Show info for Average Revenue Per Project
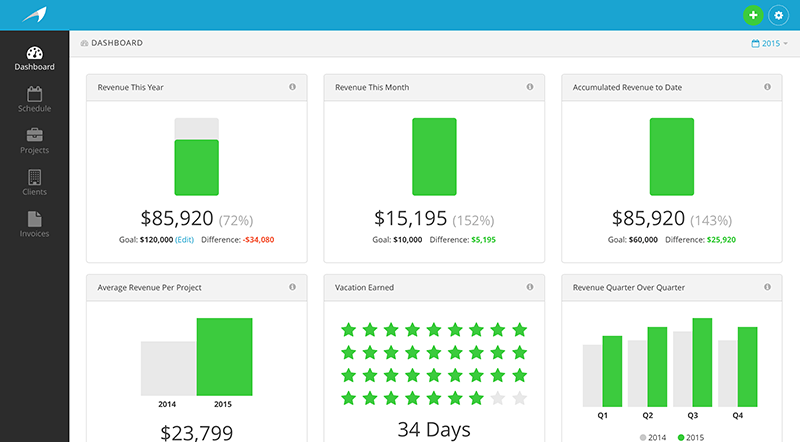The image size is (800, 442). click(x=292, y=287)
